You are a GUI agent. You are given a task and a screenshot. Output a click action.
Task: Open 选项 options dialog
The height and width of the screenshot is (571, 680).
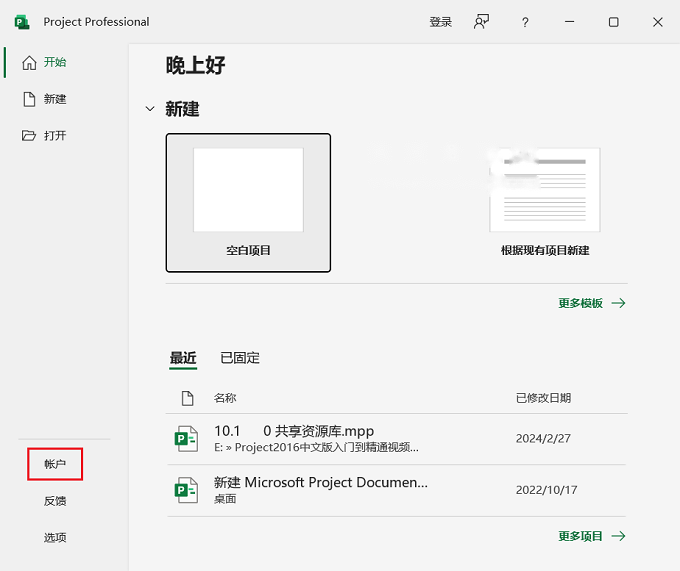point(55,538)
